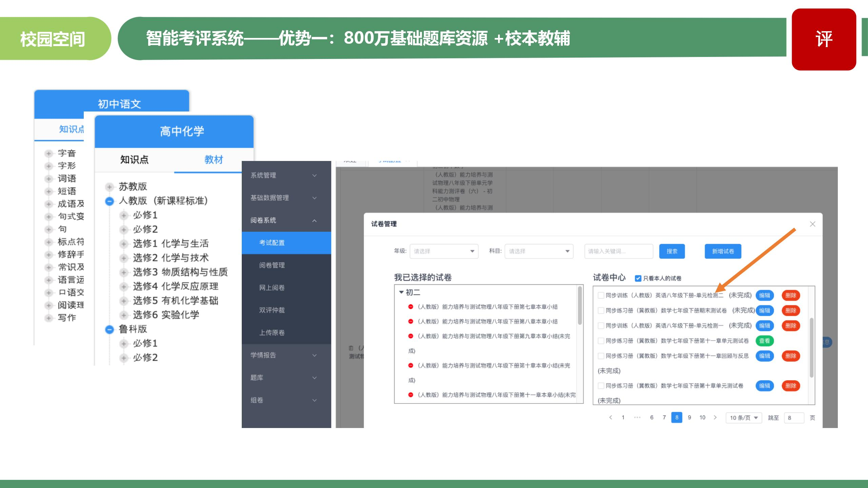The height and width of the screenshot is (488, 868).
Task: Expand 必修2 plus icon under 鲁科版
Action: (124, 358)
